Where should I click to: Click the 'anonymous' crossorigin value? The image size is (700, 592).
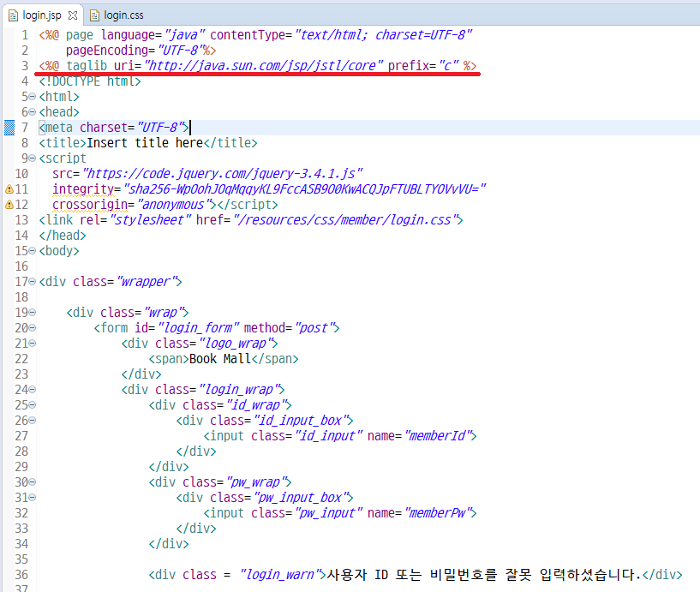[174, 205]
